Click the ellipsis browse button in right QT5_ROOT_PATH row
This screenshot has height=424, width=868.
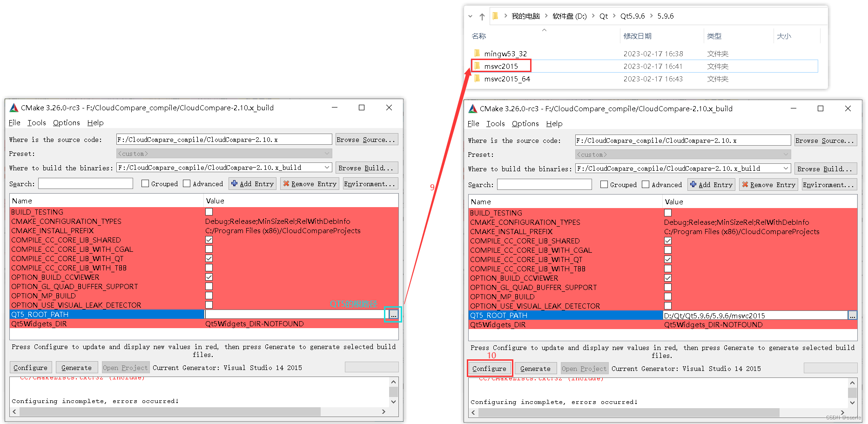click(x=852, y=316)
